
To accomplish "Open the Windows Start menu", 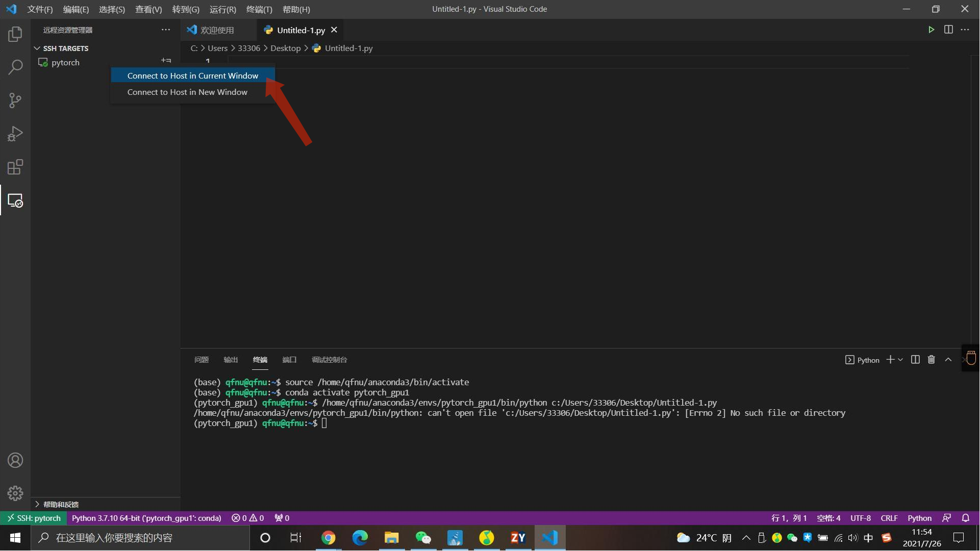I will pyautogui.click(x=15, y=538).
